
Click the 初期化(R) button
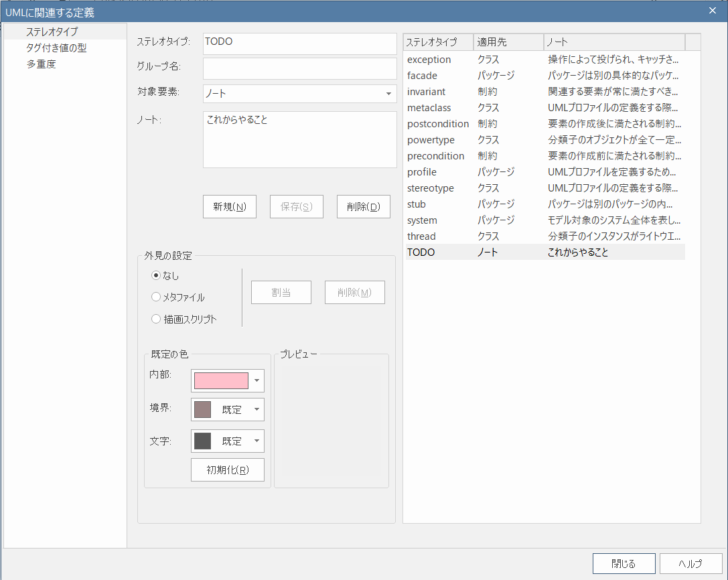click(x=228, y=470)
